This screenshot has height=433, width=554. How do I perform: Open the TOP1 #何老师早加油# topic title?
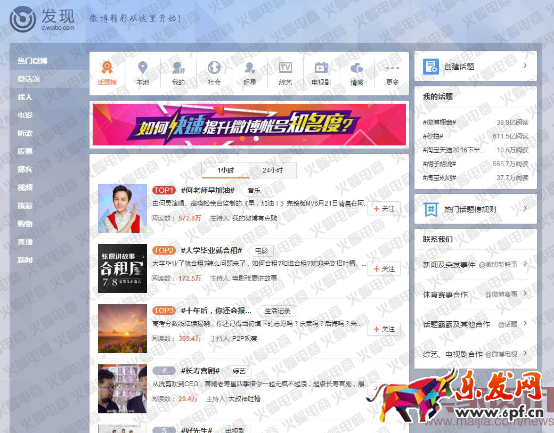click(x=208, y=190)
